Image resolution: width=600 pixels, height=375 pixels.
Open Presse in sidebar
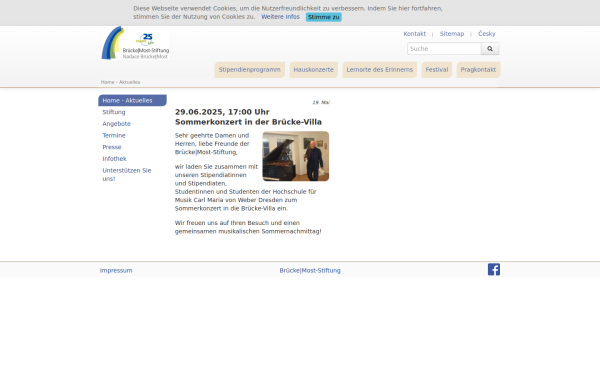[x=112, y=147]
